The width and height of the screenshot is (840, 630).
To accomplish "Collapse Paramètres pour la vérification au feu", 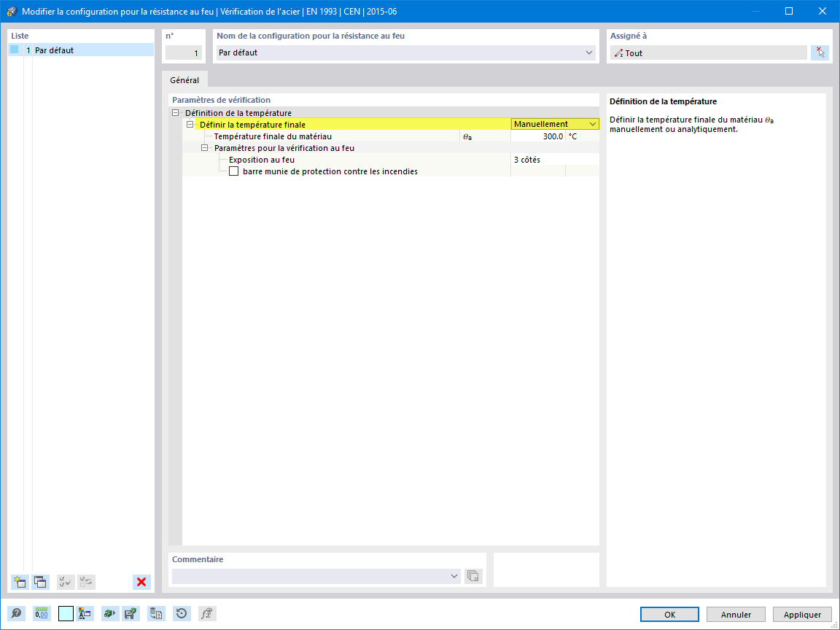I will pyautogui.click(x=204, y=148).
